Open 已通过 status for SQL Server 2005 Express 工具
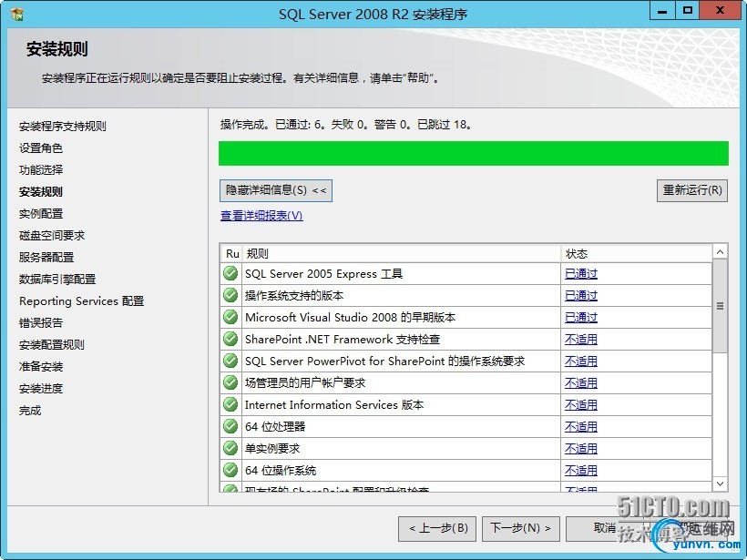 pos(580,274)
